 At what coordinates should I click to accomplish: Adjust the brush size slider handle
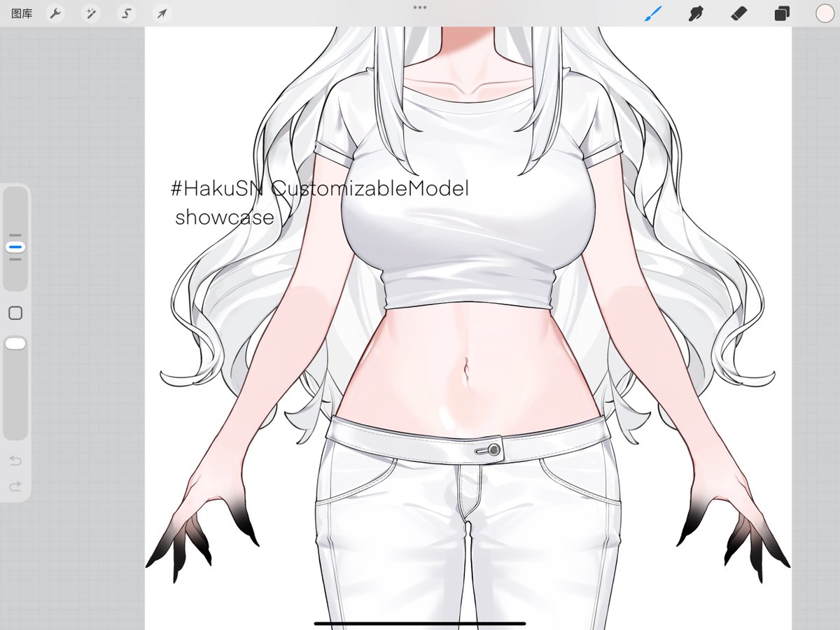click(15, 247)
